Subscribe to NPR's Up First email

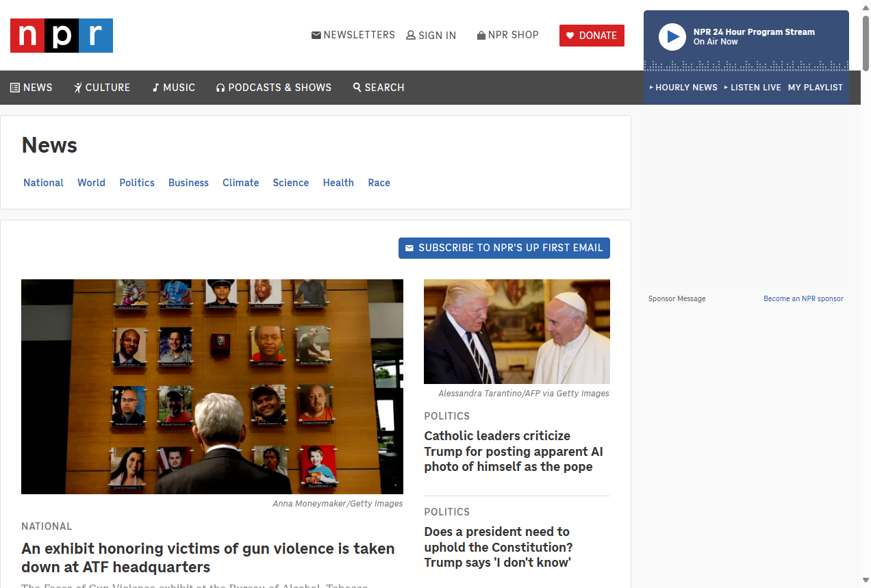coord(504,248)
